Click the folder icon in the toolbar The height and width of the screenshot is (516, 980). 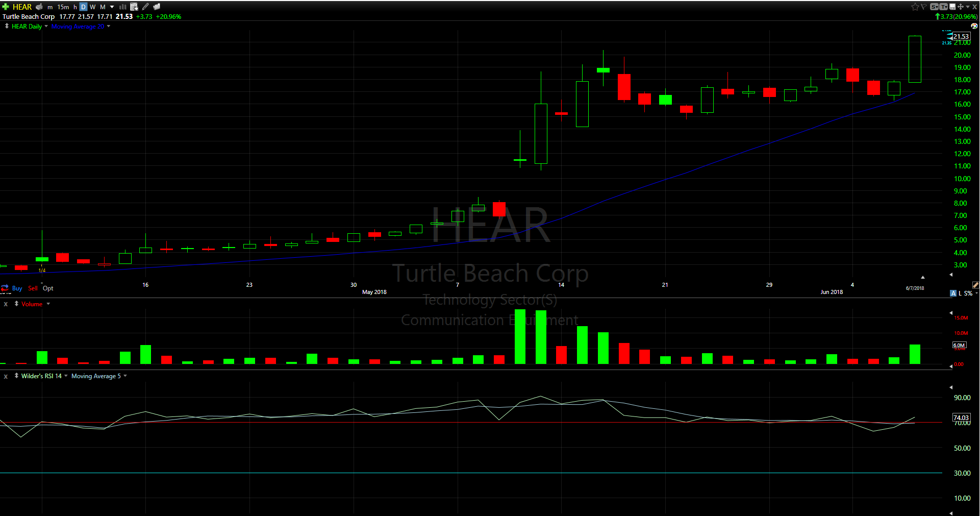click(x=157, y=7)
